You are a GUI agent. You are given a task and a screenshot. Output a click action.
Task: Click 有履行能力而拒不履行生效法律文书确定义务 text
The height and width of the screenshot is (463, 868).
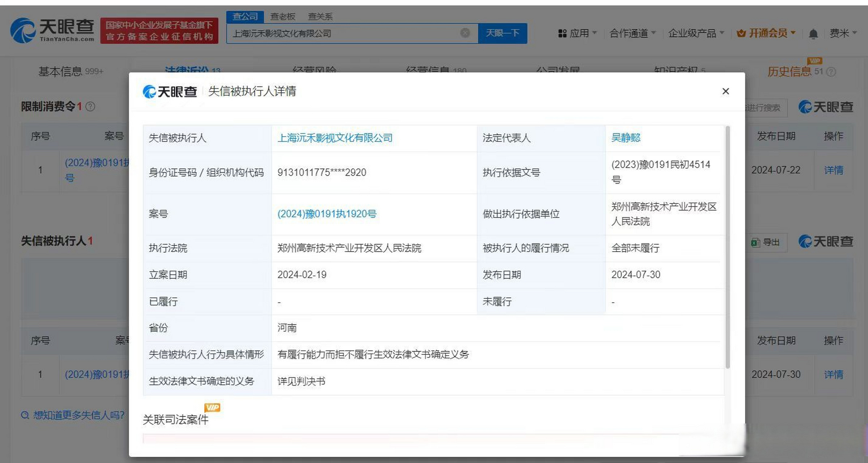[373, 354]
